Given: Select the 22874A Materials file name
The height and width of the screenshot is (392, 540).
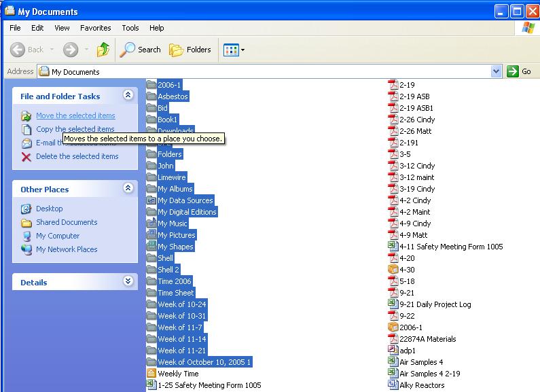Looking at the screenshot, I should pyautogui.click(x=428, y=338).
